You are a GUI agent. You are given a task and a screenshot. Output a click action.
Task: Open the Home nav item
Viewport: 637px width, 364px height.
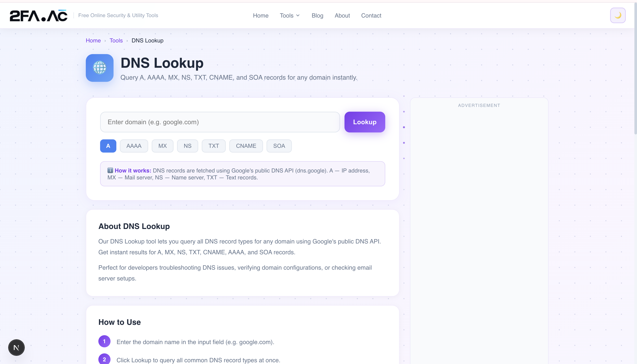[x=261, y=16]
